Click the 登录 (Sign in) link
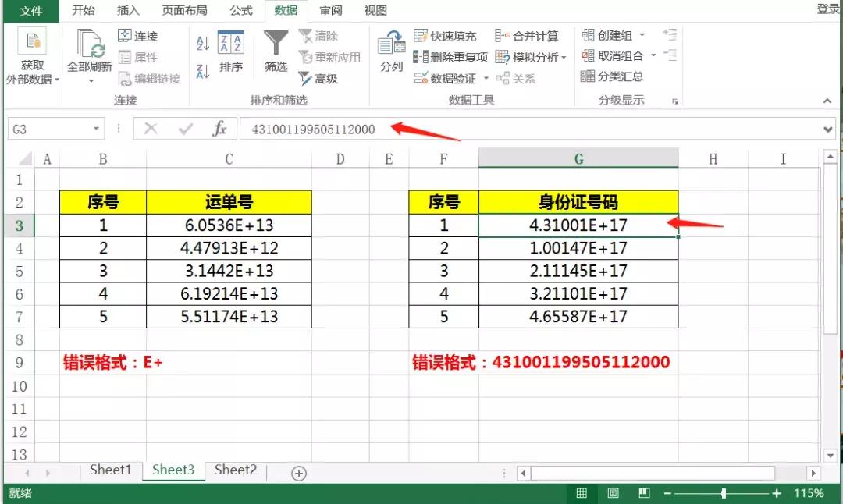 coord(829,10)
